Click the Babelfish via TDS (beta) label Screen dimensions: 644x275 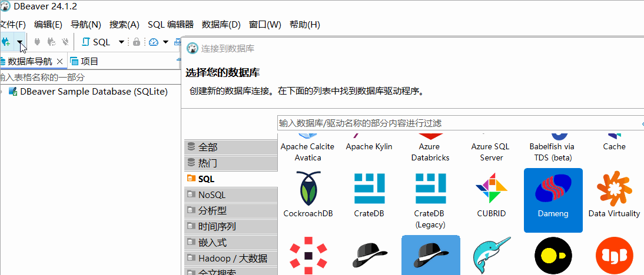[x=552, y=152]
